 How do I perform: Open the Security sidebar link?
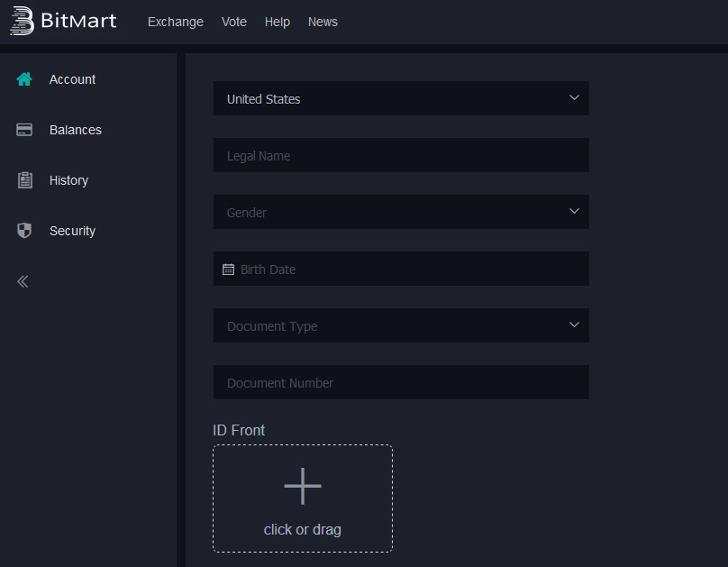[x=72, y=231]
